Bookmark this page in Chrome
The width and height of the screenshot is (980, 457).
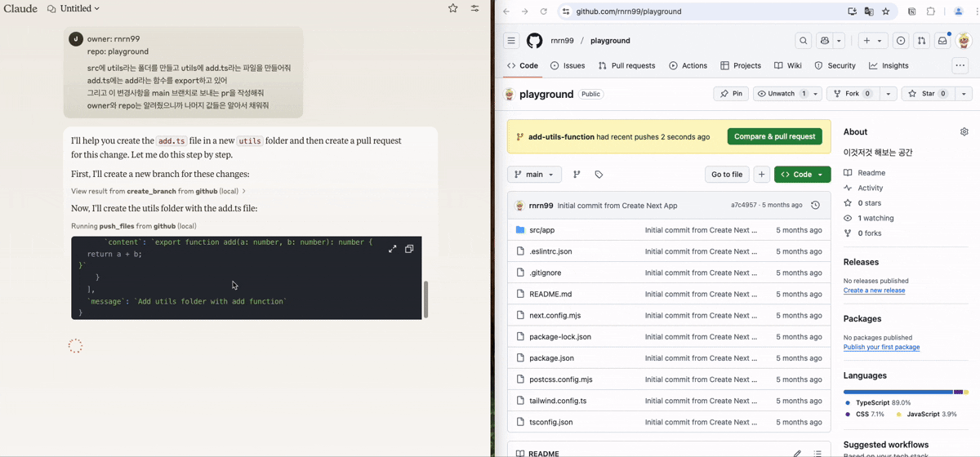click(885, 11)
